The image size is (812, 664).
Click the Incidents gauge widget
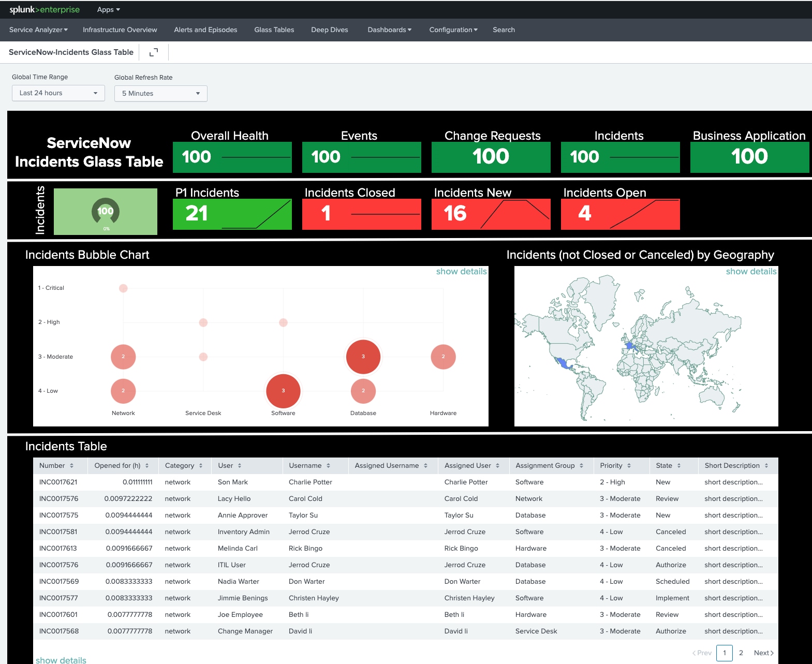[x=106, y=212]
